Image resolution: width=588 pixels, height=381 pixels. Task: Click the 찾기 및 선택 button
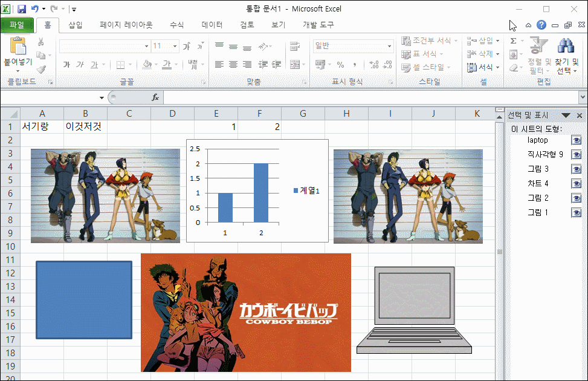[x=567, y=56]
